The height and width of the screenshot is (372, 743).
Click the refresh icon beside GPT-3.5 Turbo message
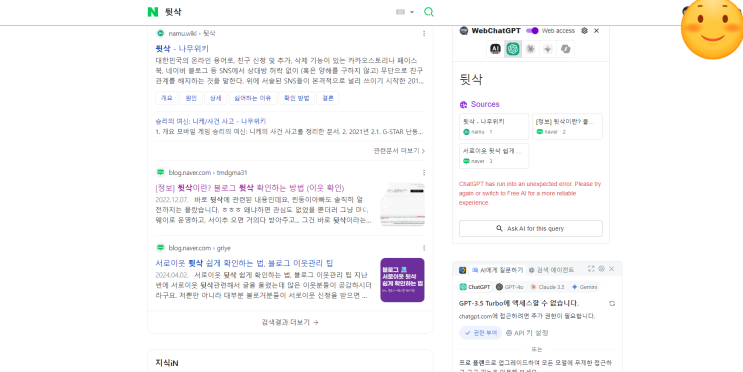612,303
